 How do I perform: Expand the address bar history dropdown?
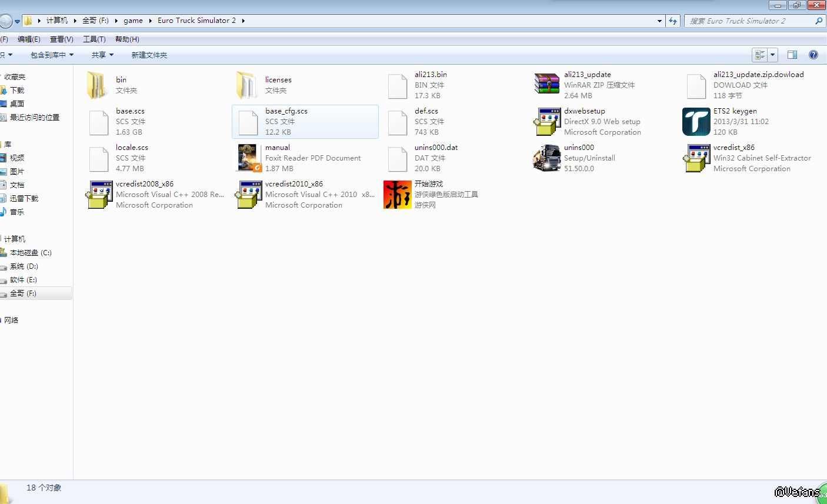(x=659, y=21)
